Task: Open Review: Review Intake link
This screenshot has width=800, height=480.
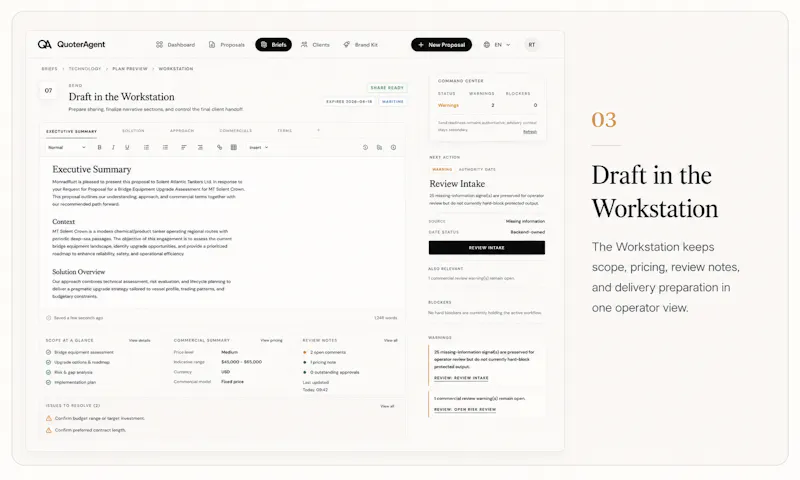Action: tap(461, 378)
